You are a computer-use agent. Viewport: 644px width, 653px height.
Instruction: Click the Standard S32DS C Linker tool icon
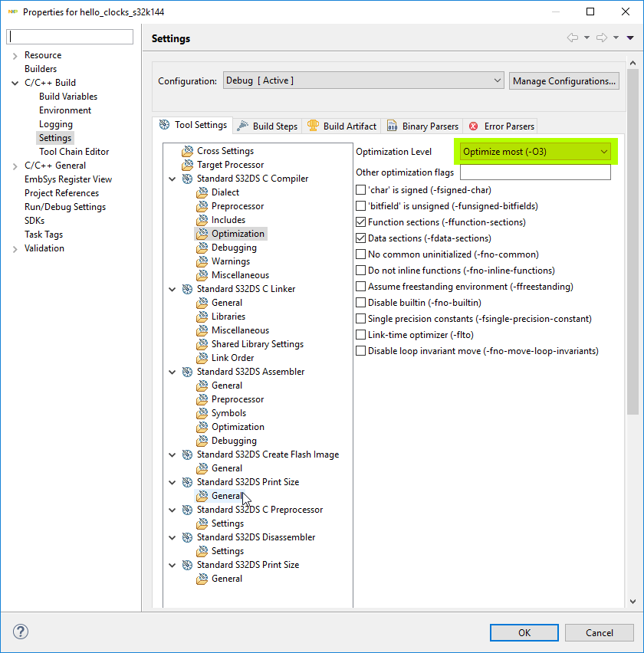click(x=188, y=289)
